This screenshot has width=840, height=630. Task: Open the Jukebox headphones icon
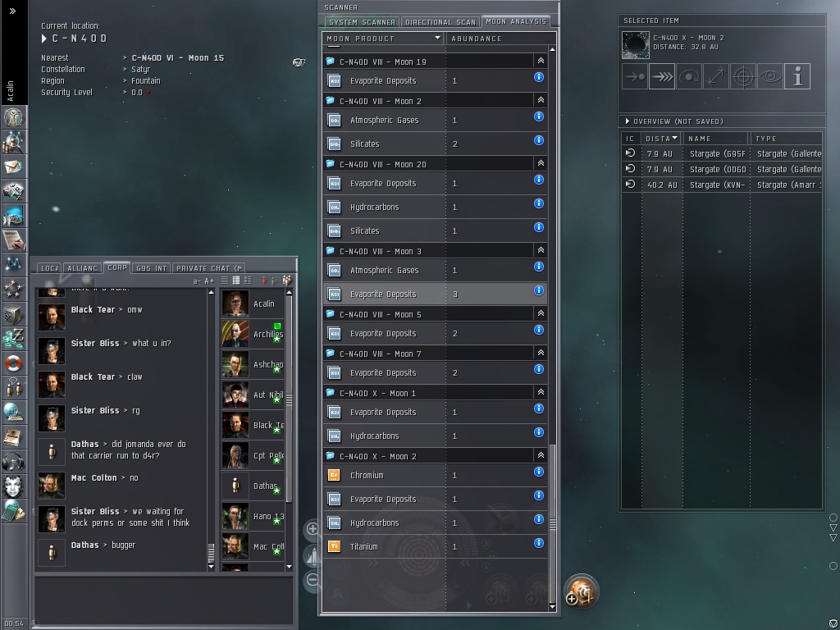pos(13,462)
